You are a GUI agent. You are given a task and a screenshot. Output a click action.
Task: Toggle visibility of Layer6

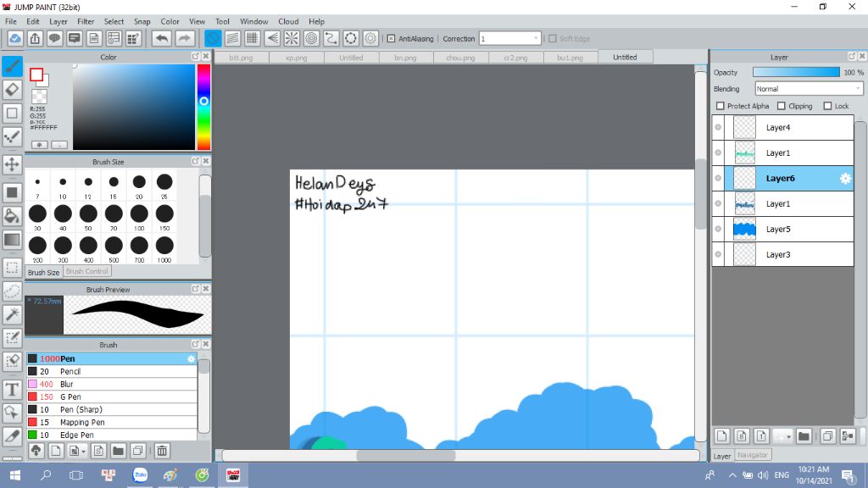[718, 178]
